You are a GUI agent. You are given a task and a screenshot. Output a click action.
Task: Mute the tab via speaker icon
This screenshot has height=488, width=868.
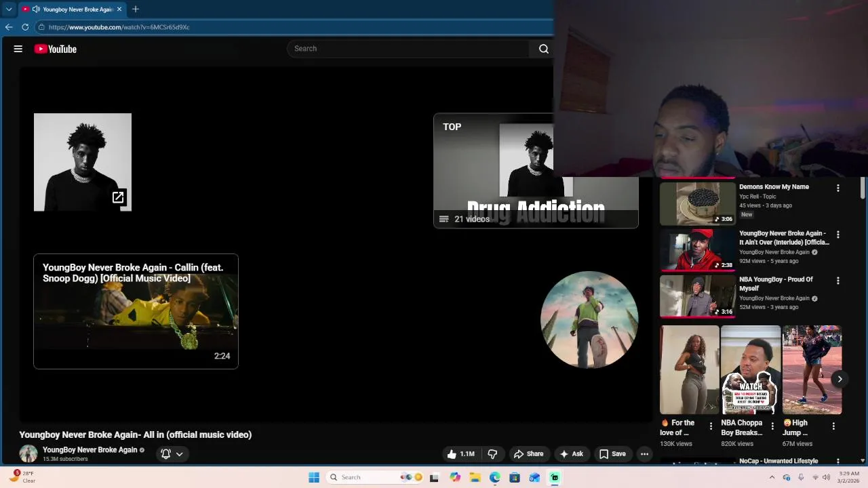[x=35, y=9]
